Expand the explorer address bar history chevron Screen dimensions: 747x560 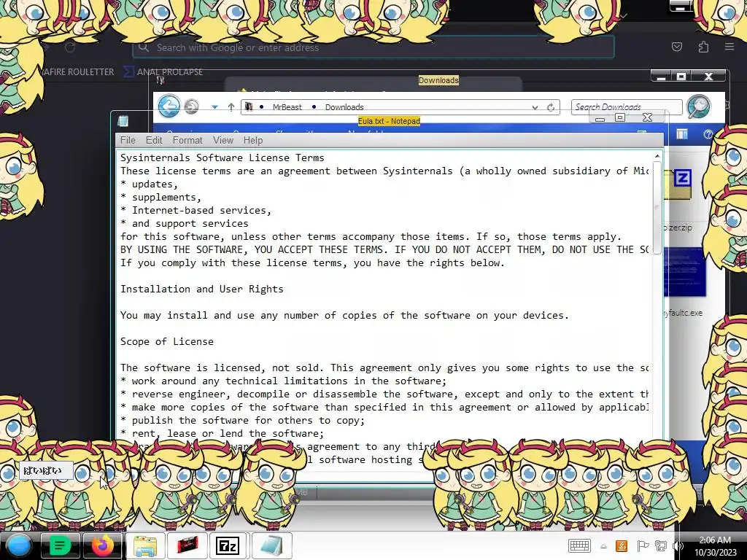535,108
